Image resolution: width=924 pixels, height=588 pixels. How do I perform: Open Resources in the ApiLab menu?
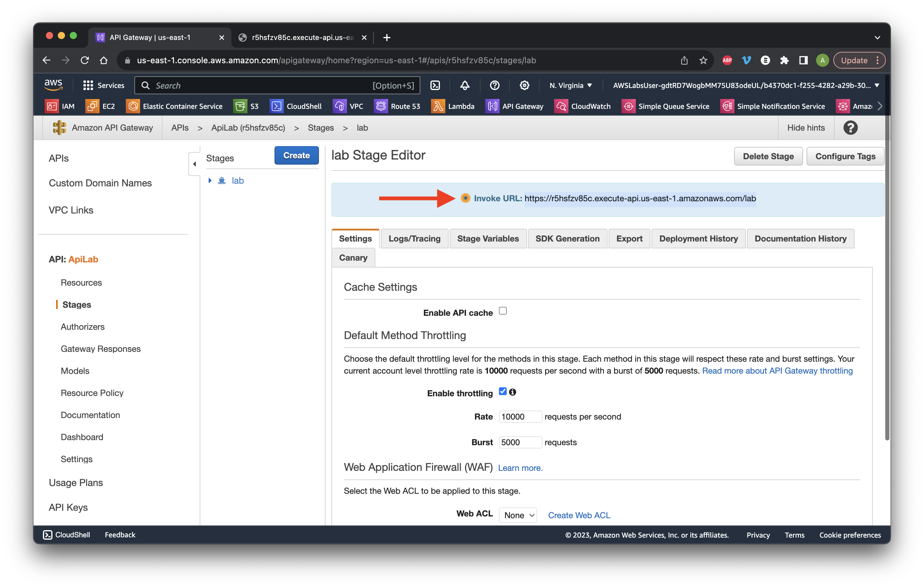pos(81,282)
